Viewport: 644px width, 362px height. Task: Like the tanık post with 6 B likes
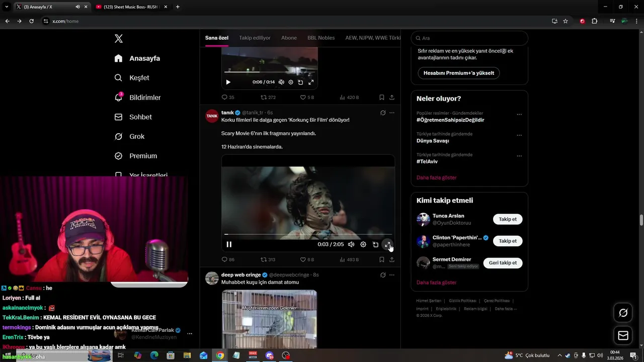[307, 260]
